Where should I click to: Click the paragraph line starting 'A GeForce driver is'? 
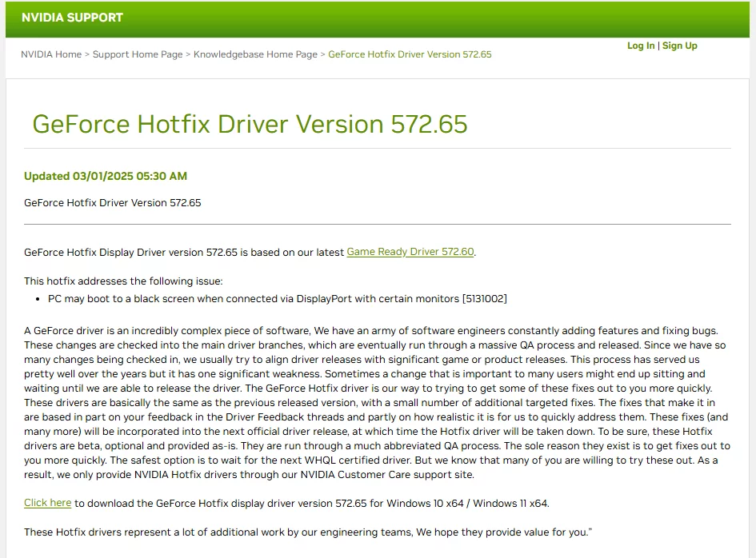[370, 330]
